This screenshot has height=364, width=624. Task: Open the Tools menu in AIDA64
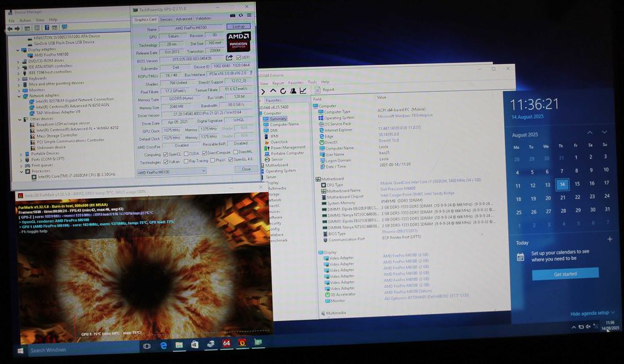313,82
